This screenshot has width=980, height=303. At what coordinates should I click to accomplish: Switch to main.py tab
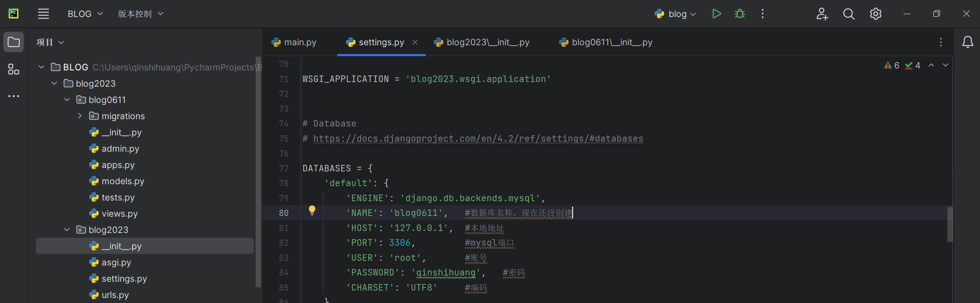click(294, 42)
